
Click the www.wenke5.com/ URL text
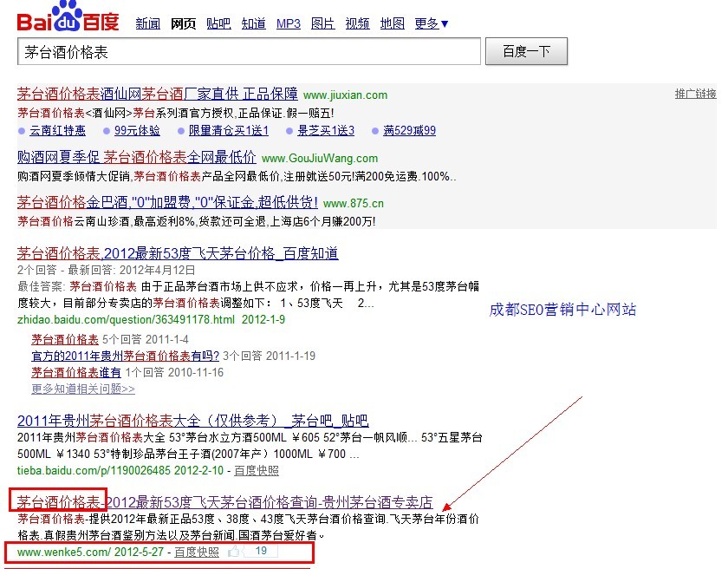tap(64, 552)
